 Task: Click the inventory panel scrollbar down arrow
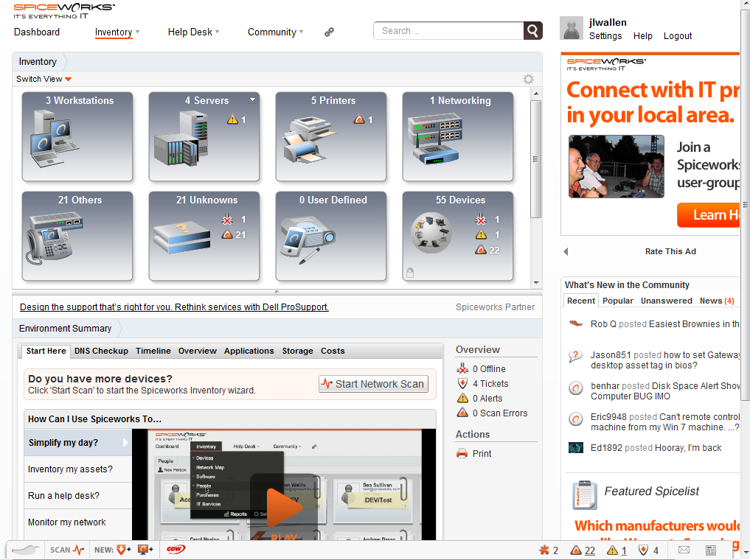[x=536, y=283]
